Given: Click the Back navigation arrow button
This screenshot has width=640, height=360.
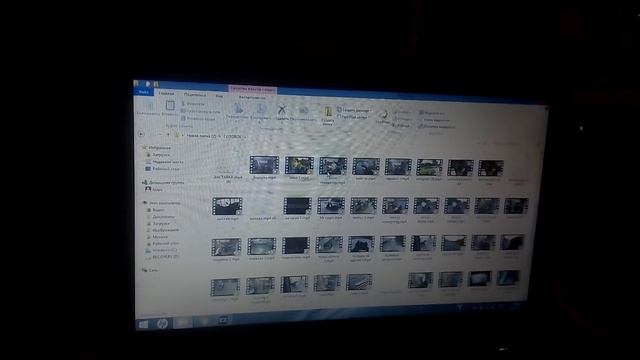Looking at the screenshot, I should pyautogui.click(x=141, y=133).
